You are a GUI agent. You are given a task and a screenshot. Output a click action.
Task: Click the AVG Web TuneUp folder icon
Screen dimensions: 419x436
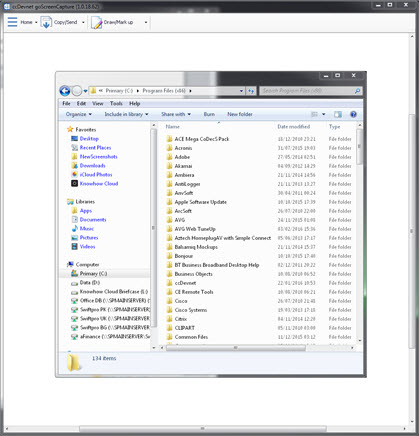tap(169, 229)
